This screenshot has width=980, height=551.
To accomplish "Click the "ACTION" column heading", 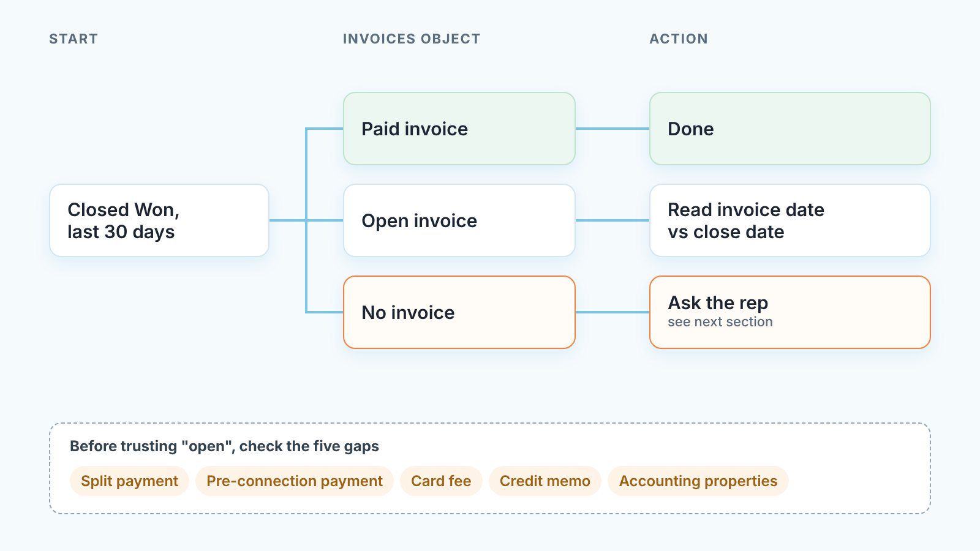I will tap(679, 39).
